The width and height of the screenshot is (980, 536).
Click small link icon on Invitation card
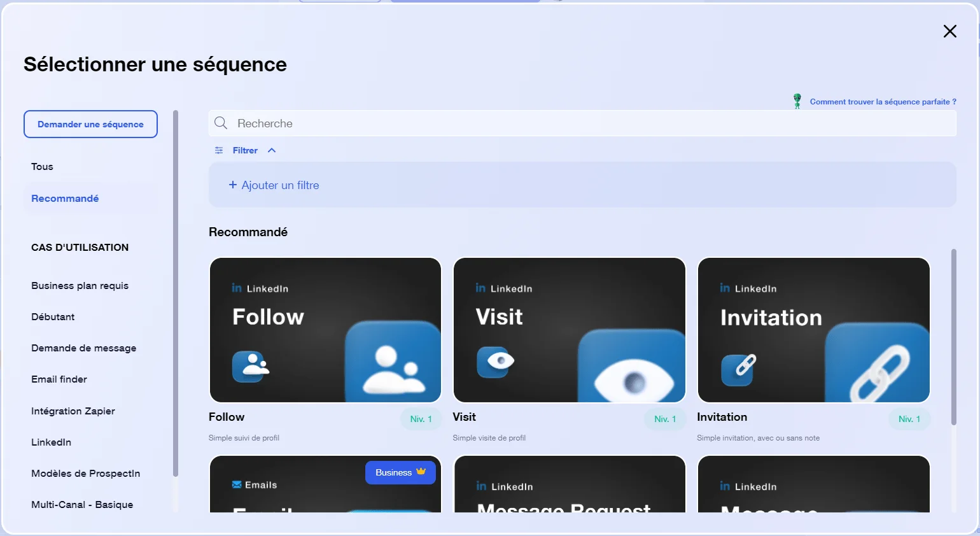click(739, 369)
